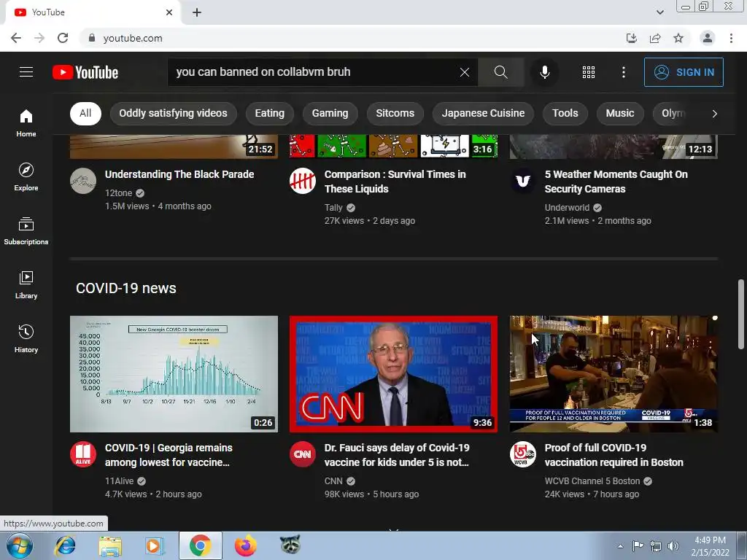Close the YouTube tab
747x560 pixels.
click(169, 12)
